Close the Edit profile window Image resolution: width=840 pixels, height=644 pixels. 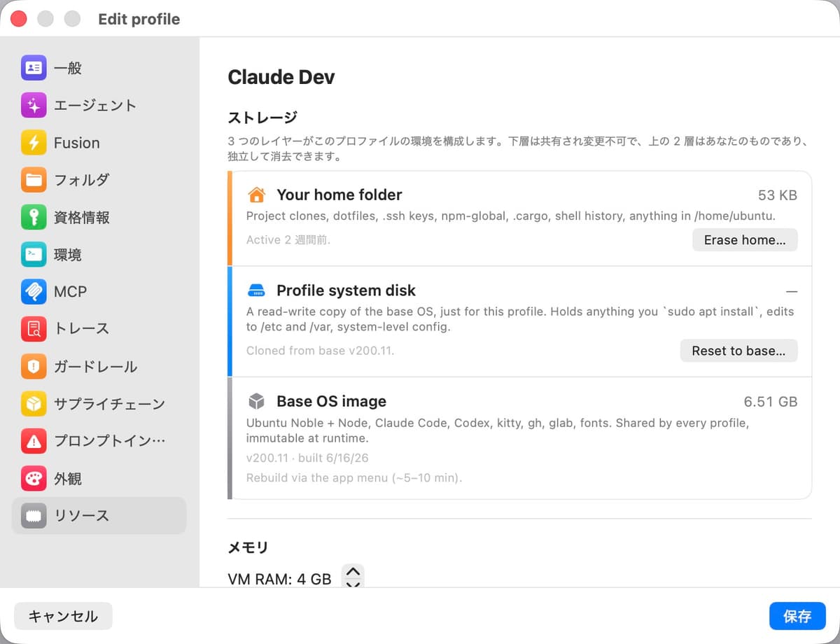(19, 19)
